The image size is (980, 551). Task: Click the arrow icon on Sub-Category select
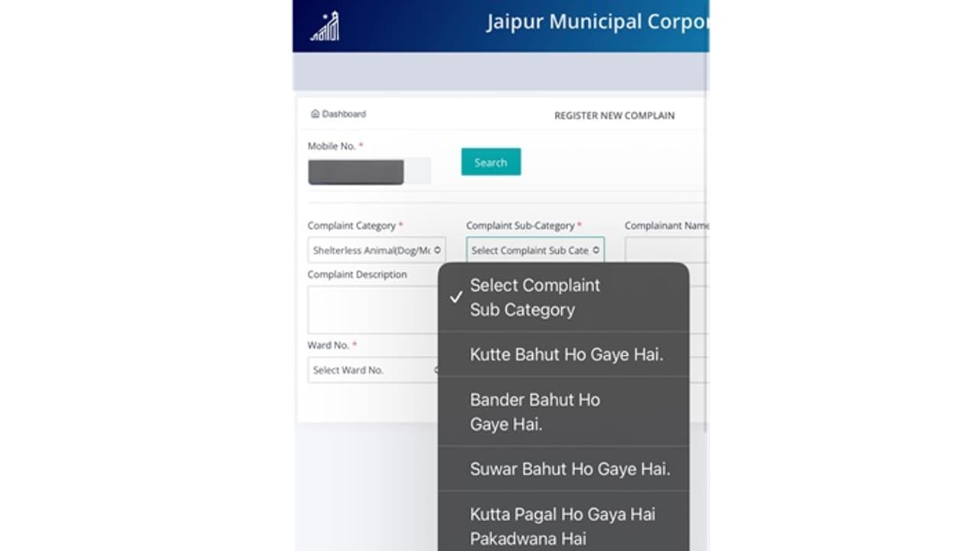click(x=596, y=250)
